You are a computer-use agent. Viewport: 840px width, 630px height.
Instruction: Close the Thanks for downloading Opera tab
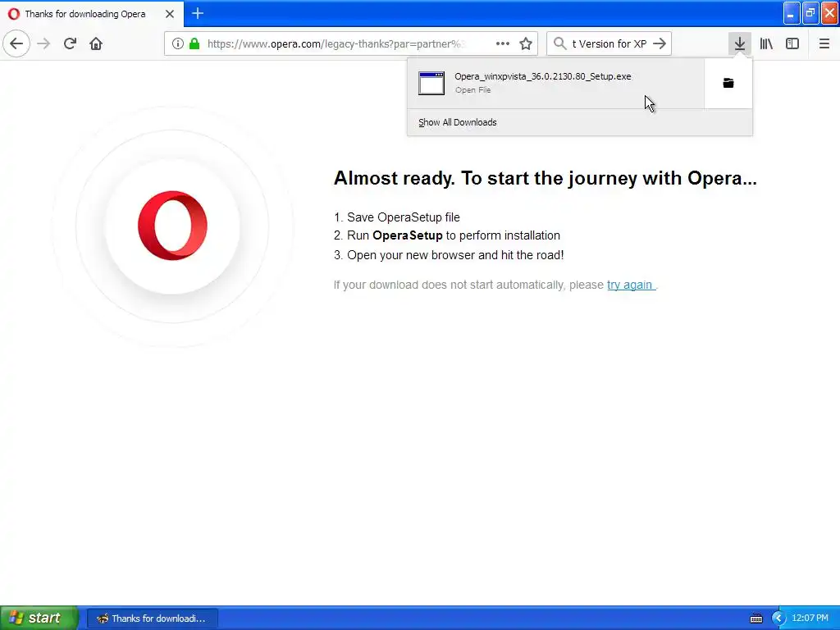click(170, 14)
